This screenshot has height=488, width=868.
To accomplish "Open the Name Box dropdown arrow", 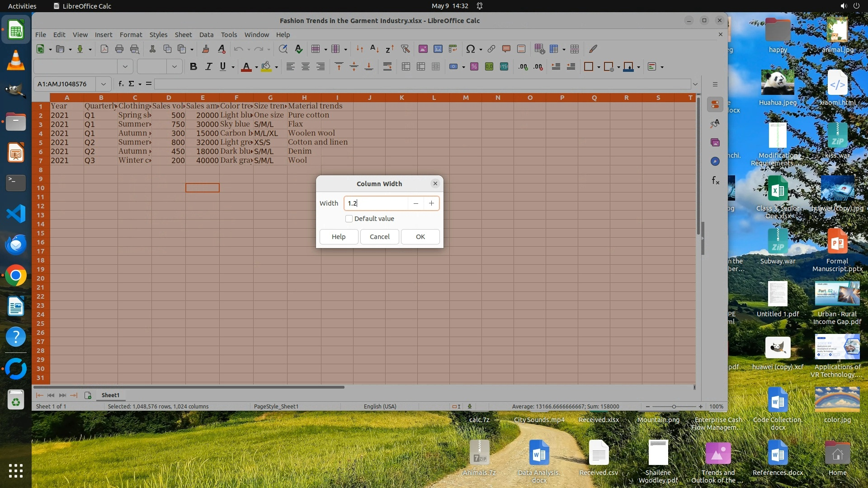I will 104,84.
